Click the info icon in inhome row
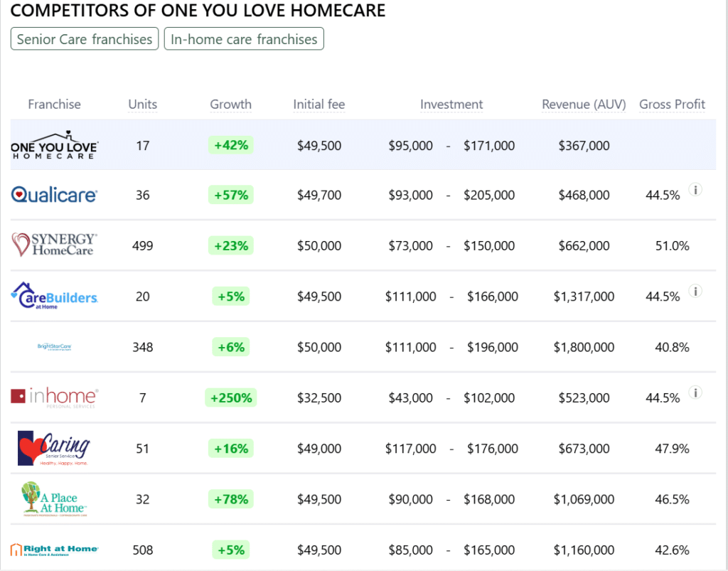The height and width of the screenshot is (571, 728). 695,393
